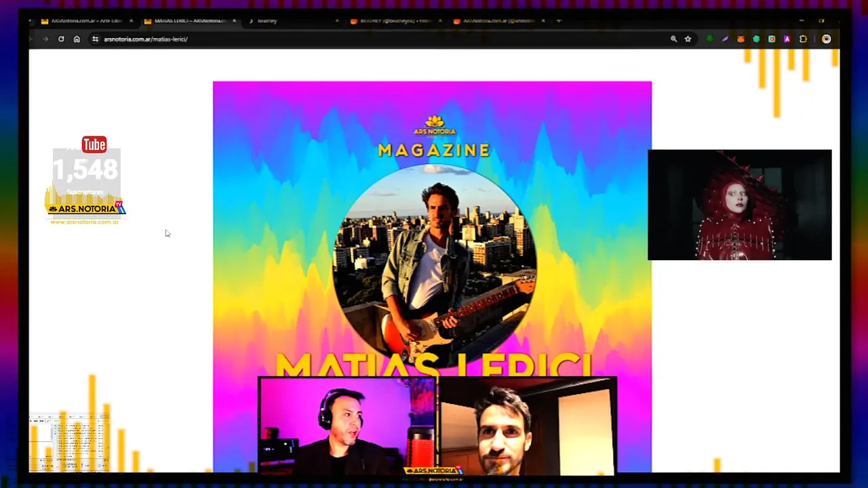The height and width of the screenshot is (488, 868).
Task: Bookmark this page with the star icon
Action: [688, 39]
